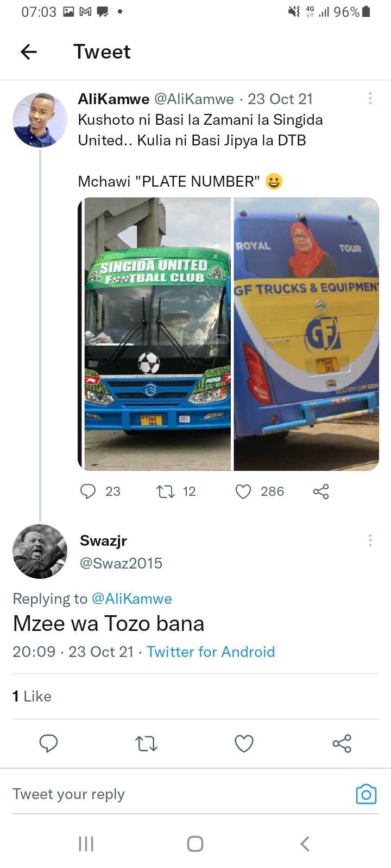Share Swazjr's reply via the share icon

click(x=342, y=743)
